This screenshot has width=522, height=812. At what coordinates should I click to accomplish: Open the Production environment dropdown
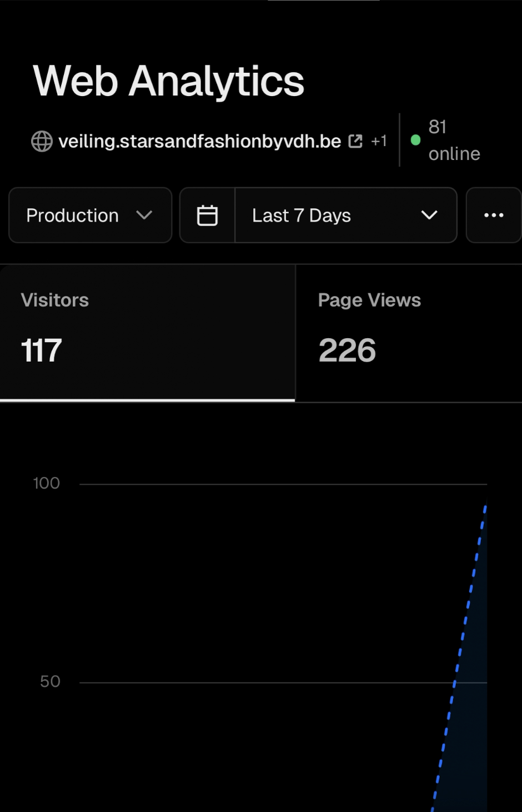click(90, 215)
